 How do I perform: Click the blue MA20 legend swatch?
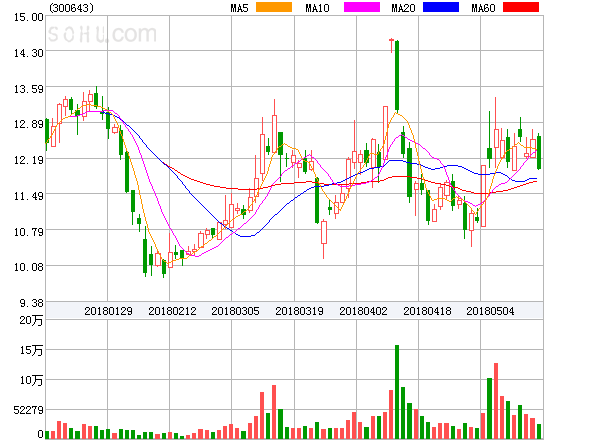point(441,7)
